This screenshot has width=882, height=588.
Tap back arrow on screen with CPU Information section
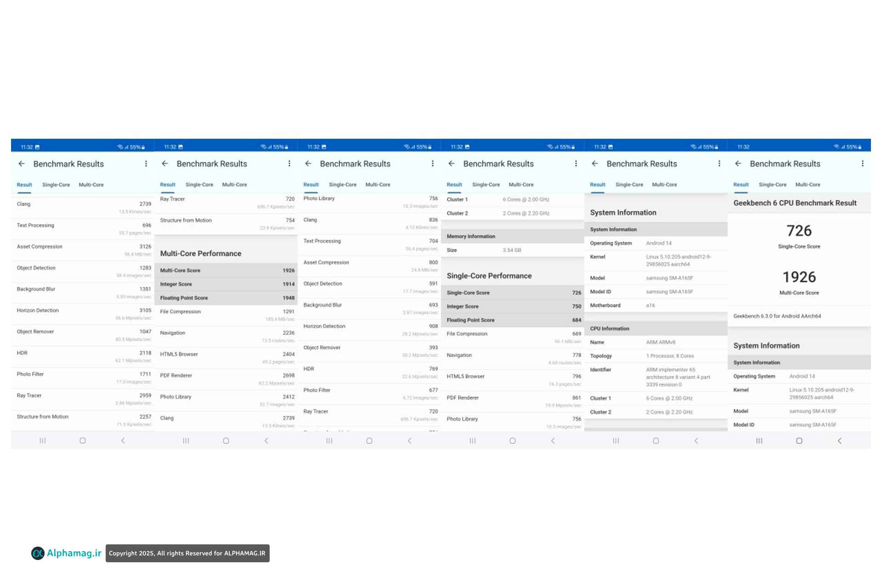coord(594,164)
